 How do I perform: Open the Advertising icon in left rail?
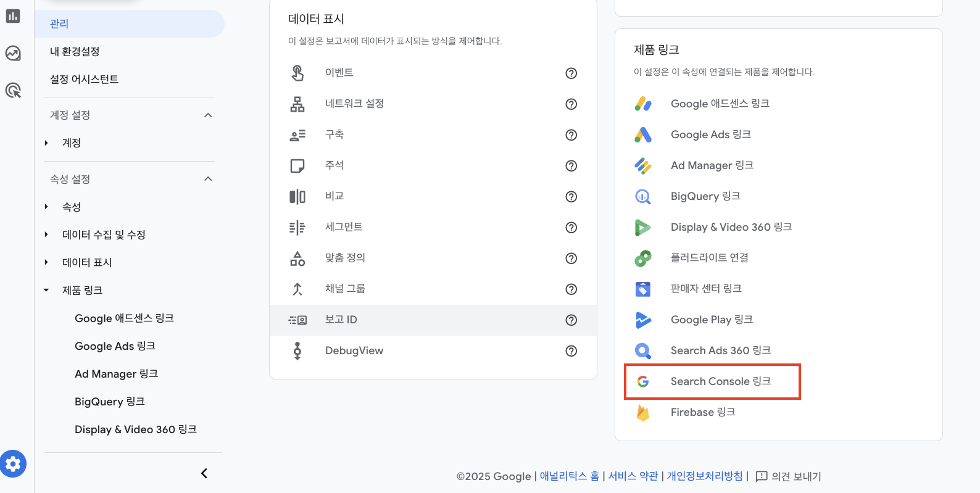pyautogui.click(x=13, y=91)
